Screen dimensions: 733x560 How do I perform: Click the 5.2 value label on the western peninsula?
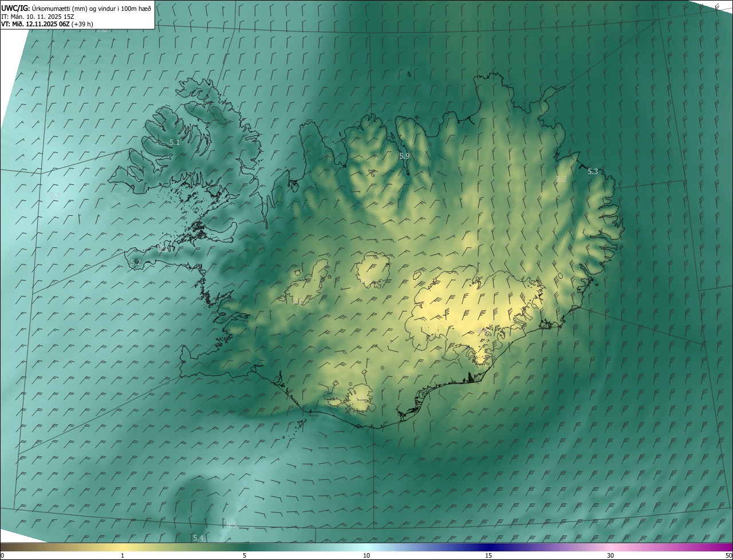point(136,262)
